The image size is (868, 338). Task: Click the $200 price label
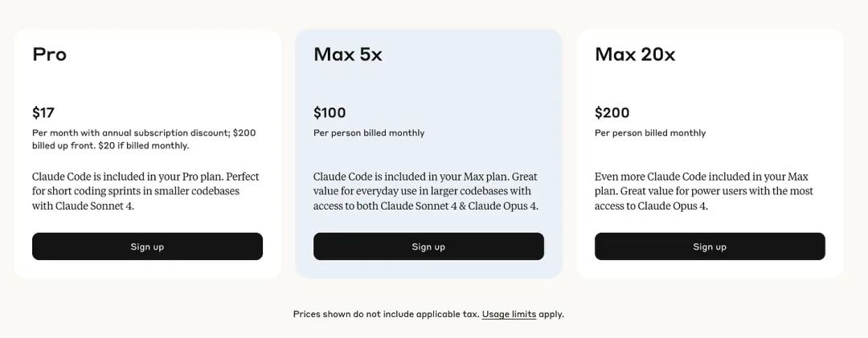click(x=612, y=113)
